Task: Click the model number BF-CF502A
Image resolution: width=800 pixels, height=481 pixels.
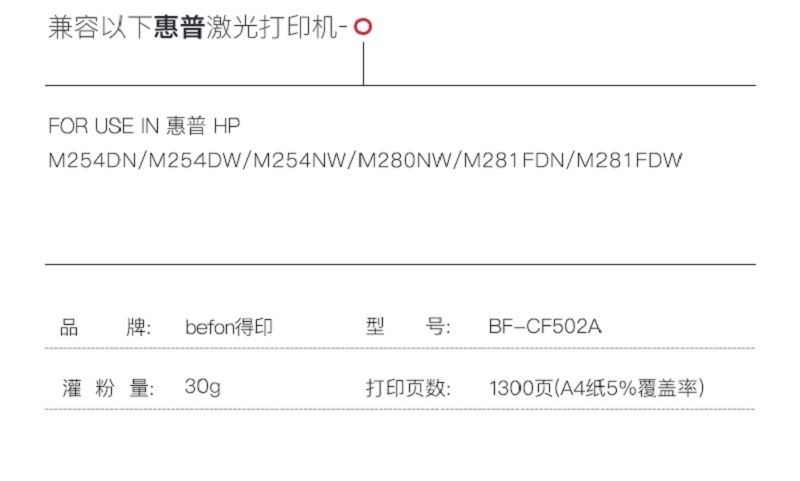Action: point(545,326)
